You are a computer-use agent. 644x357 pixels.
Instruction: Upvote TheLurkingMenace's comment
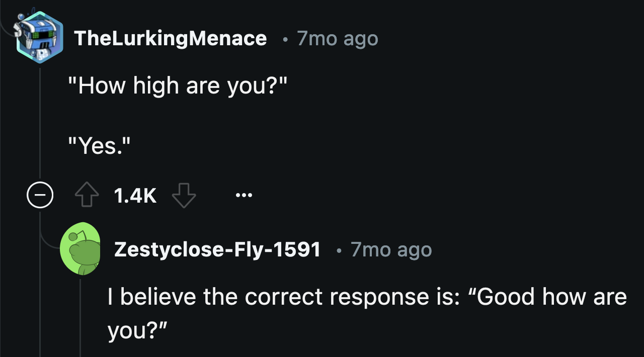(87, 196)
